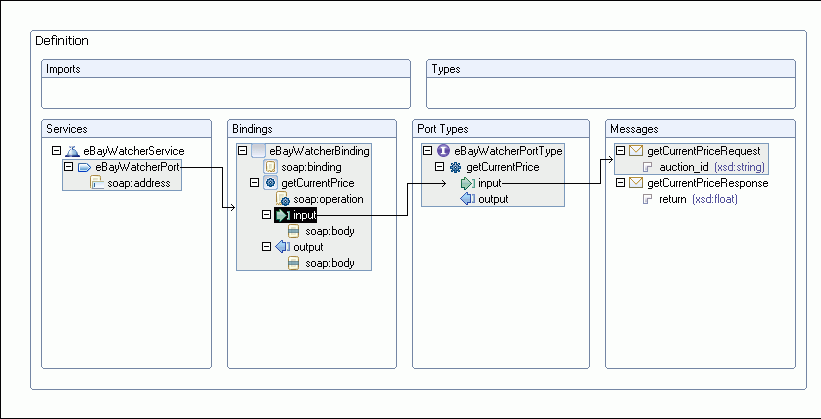Click the getCurrentPriceRequest envelope icon
821x419 pixels.
click(636, 151)
